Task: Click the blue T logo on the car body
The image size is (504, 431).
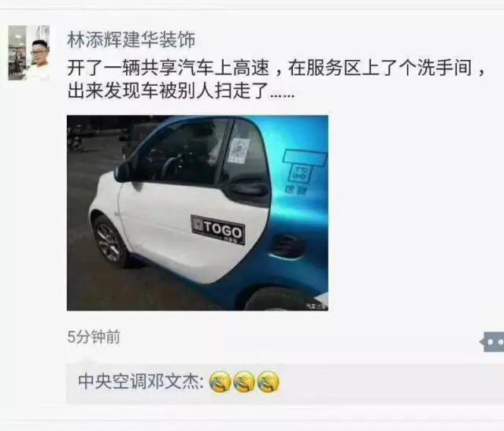Action: (303, 172)
